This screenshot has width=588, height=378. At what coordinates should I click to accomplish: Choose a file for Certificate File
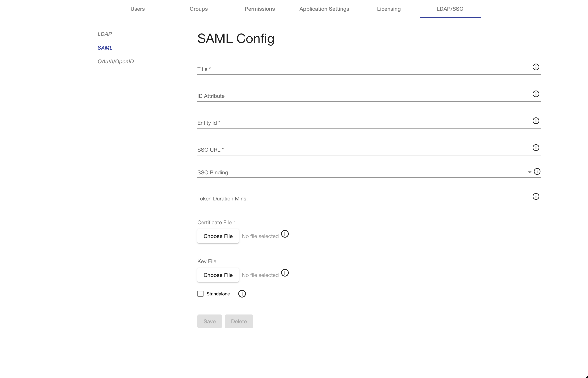[218, 236]
